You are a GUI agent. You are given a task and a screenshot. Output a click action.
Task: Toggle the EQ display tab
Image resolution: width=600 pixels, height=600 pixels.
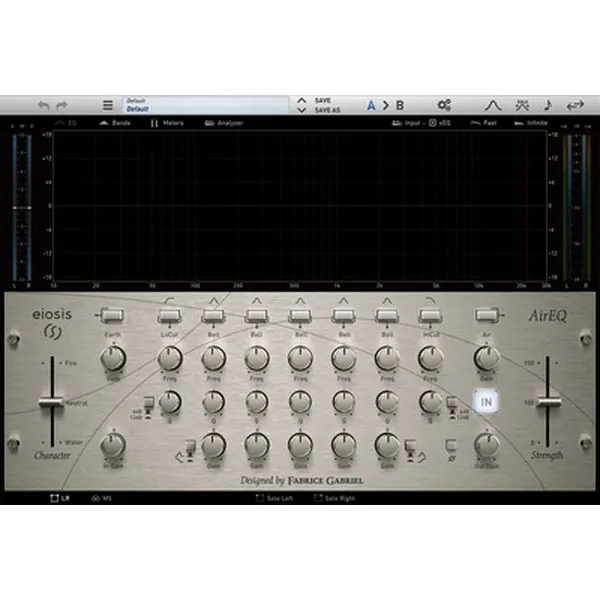66,123
